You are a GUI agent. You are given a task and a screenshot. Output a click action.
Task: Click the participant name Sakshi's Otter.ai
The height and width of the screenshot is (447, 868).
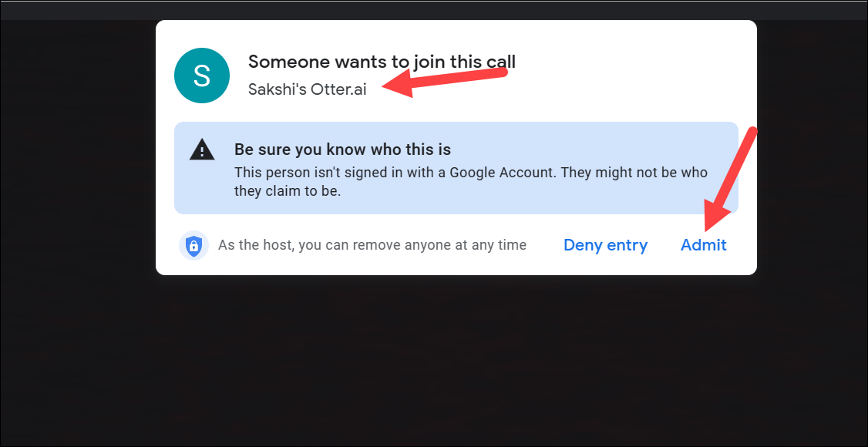[307, 89]
